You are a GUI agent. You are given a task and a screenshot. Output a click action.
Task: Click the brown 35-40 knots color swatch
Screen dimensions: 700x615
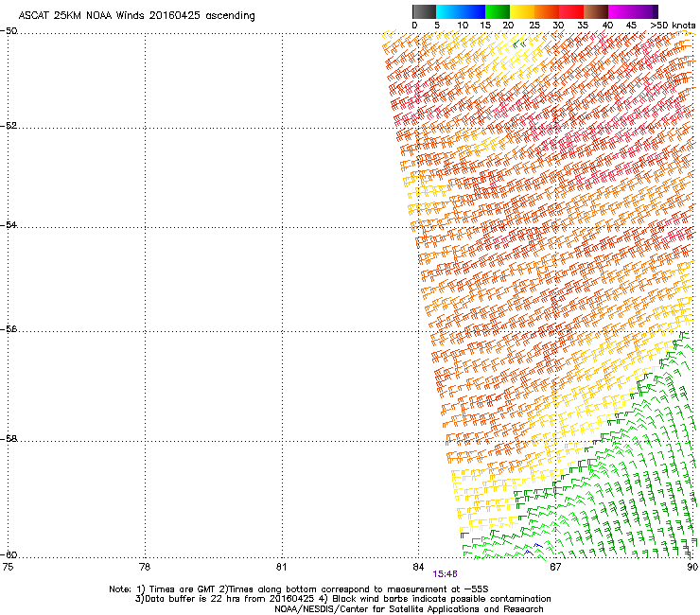(x=596, y=11)
